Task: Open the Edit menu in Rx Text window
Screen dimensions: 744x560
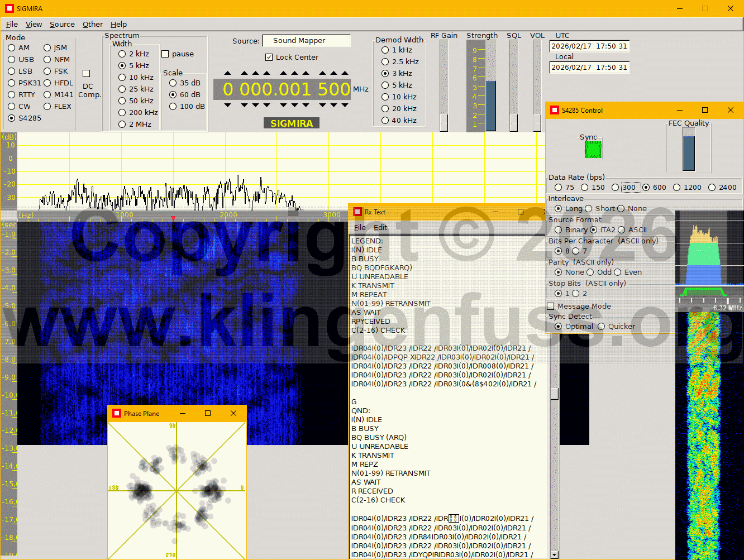Action: pos(380,228)
